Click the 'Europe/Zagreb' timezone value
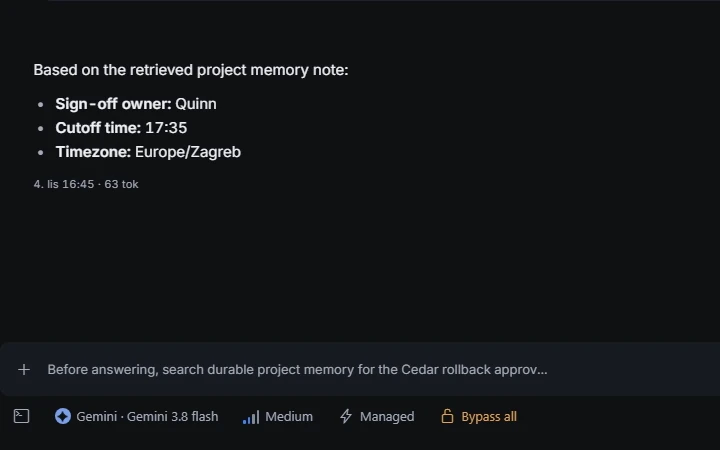The width and height of the screenshot is (720, 450). (x=188, y=152)
